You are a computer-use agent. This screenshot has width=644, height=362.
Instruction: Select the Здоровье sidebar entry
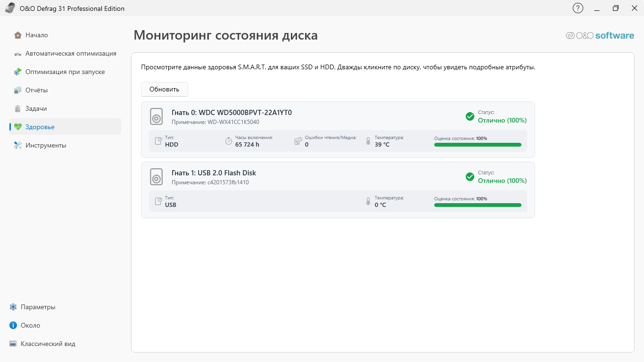[x=65, y=127]
